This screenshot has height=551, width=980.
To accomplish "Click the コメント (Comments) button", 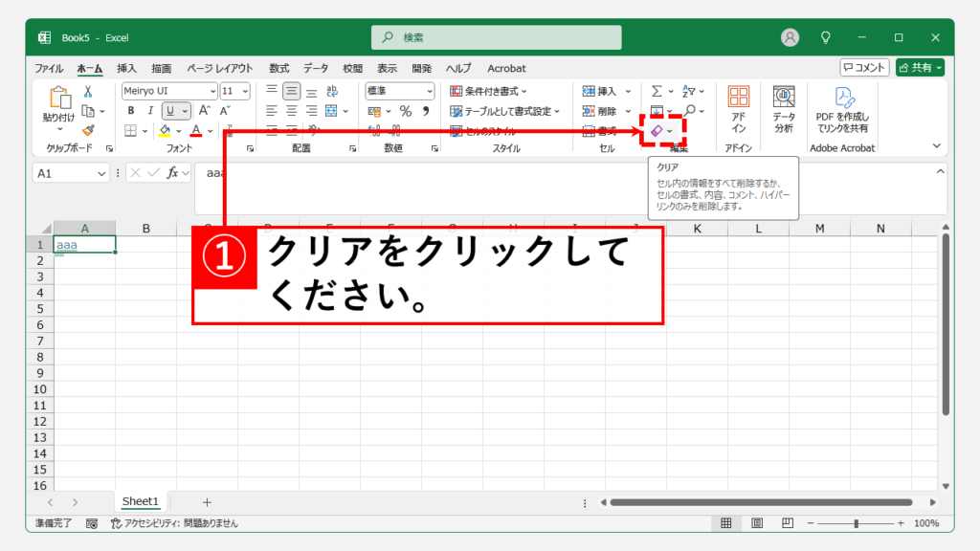I will (864, 67).
